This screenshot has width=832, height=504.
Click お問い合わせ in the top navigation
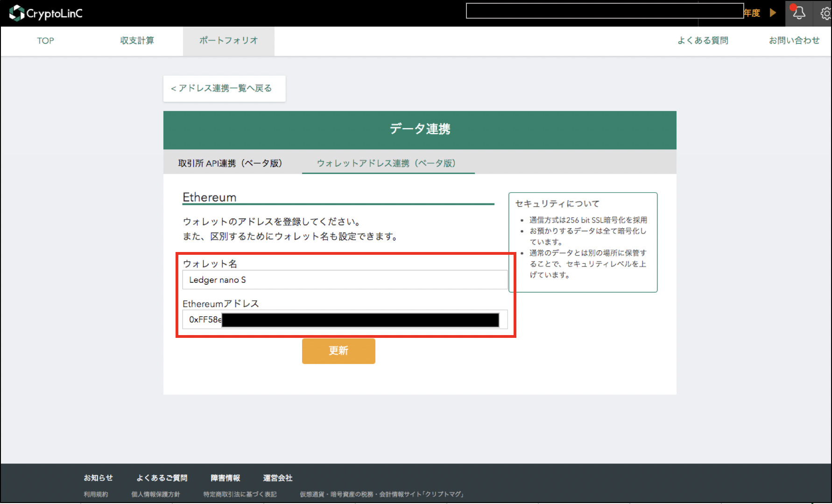click(794, 41)
